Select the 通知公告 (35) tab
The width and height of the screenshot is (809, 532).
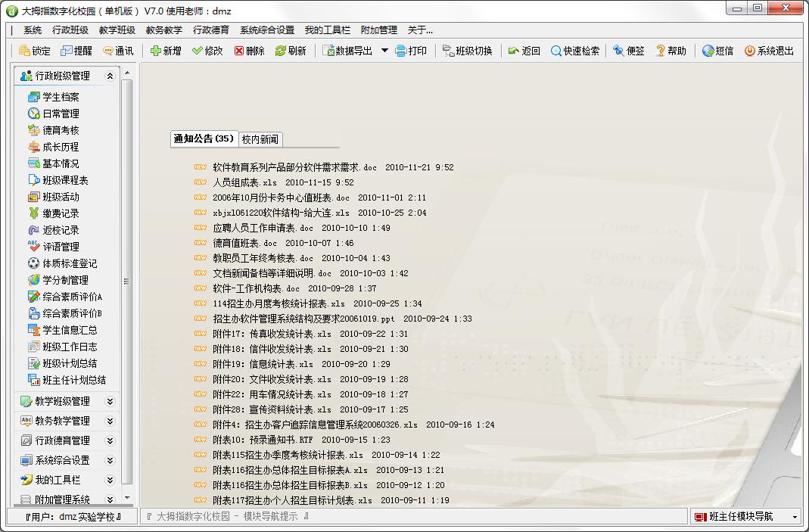[204, 138]
